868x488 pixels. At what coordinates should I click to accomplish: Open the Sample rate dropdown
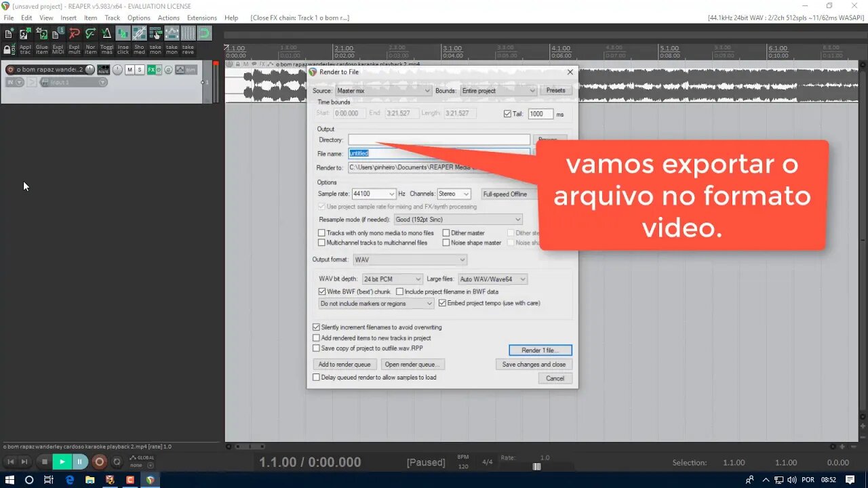click(x=374, y=194)
